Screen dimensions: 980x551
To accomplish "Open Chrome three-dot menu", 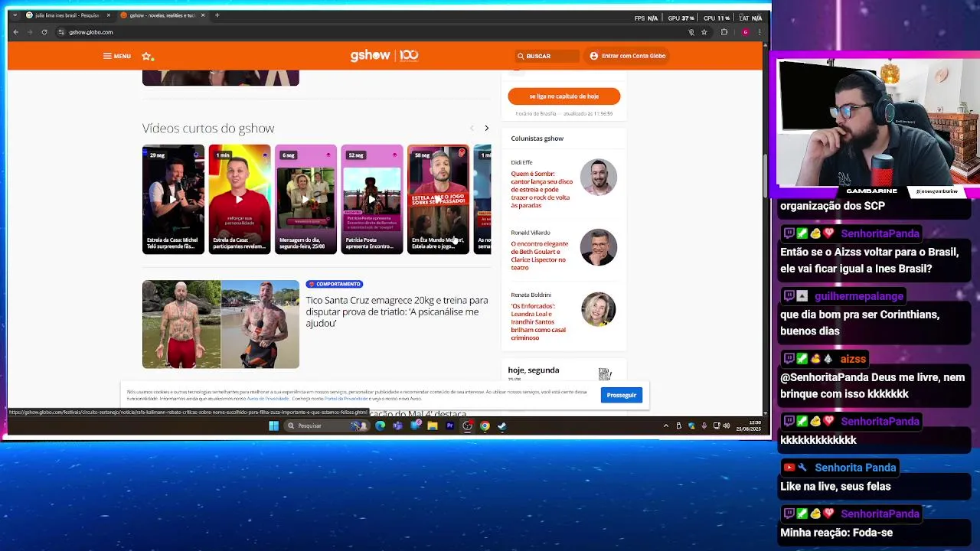I will 759,32.
